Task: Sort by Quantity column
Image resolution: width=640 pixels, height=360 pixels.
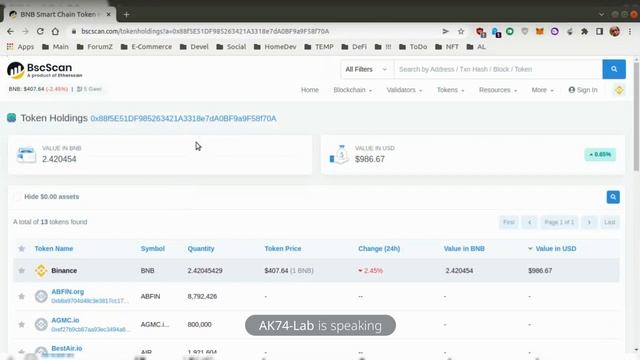Action: point(201,249)
